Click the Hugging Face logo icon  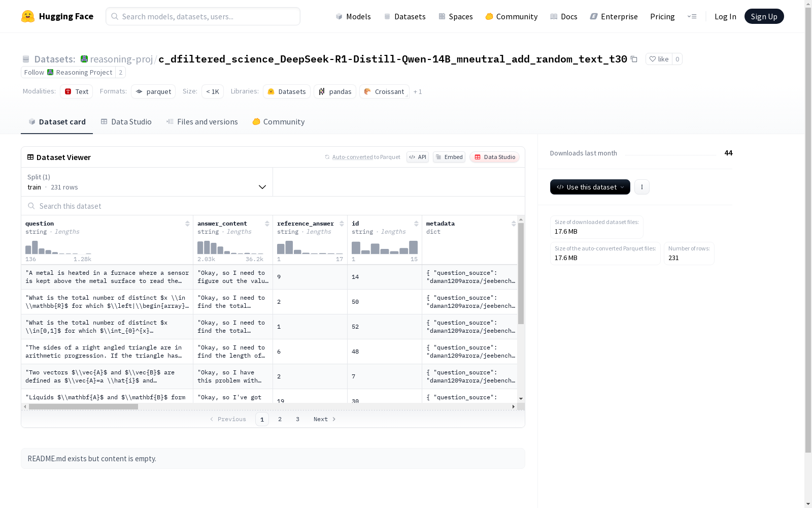coord(28,16)
